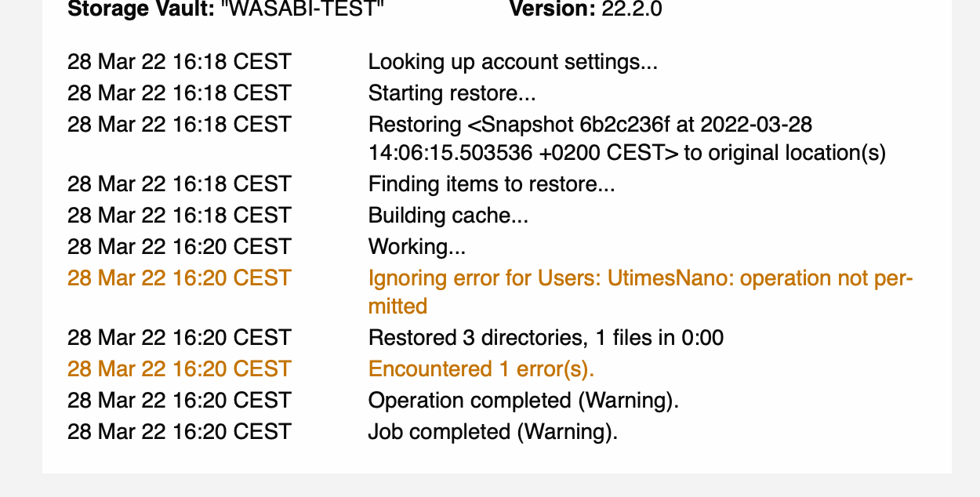The width and height of the screenshot is (980, 497).
Task: Click the "Building cache..." log entry
Action: point(448,216)
